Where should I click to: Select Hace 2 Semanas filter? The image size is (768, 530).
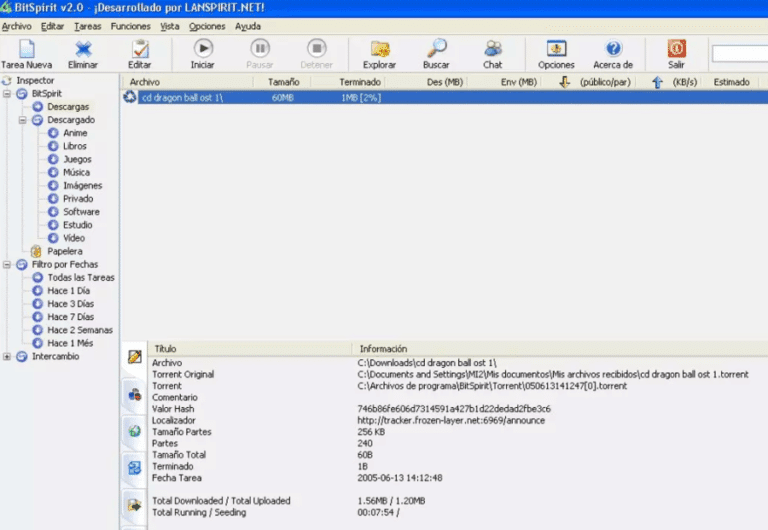click(80, 331)
